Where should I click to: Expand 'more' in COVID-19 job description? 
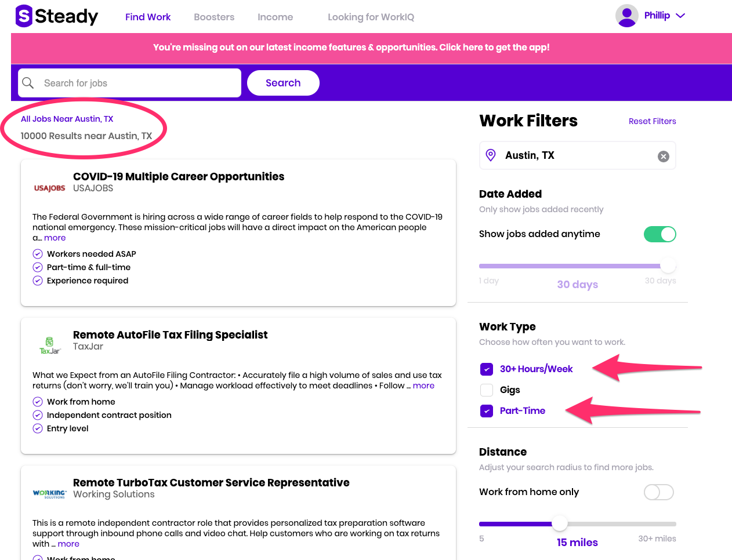[x=55, y=238]
